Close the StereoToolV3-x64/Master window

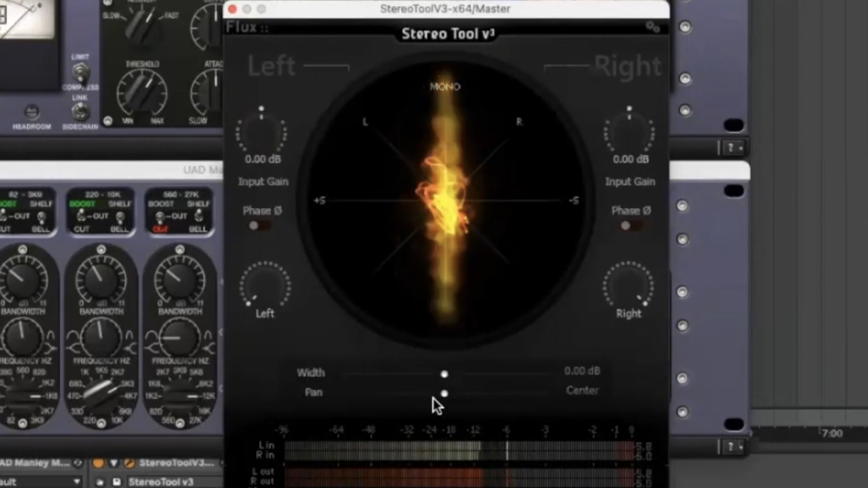(233, 9)
